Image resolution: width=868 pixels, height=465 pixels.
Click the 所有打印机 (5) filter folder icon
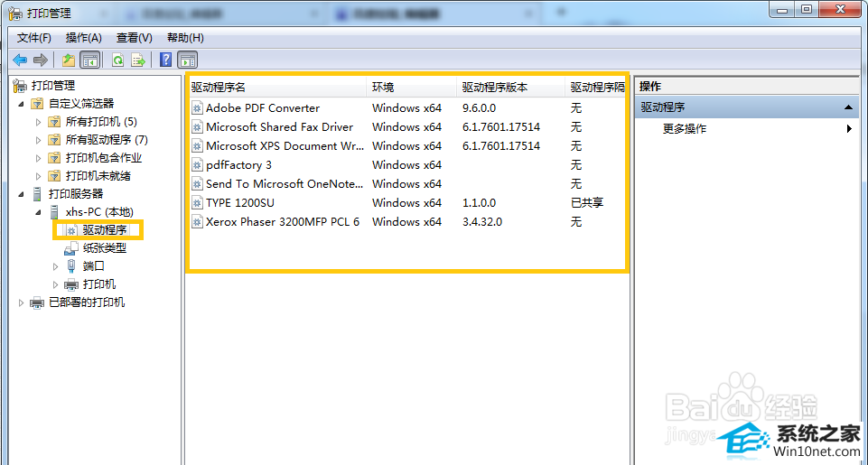click(54, 122)
